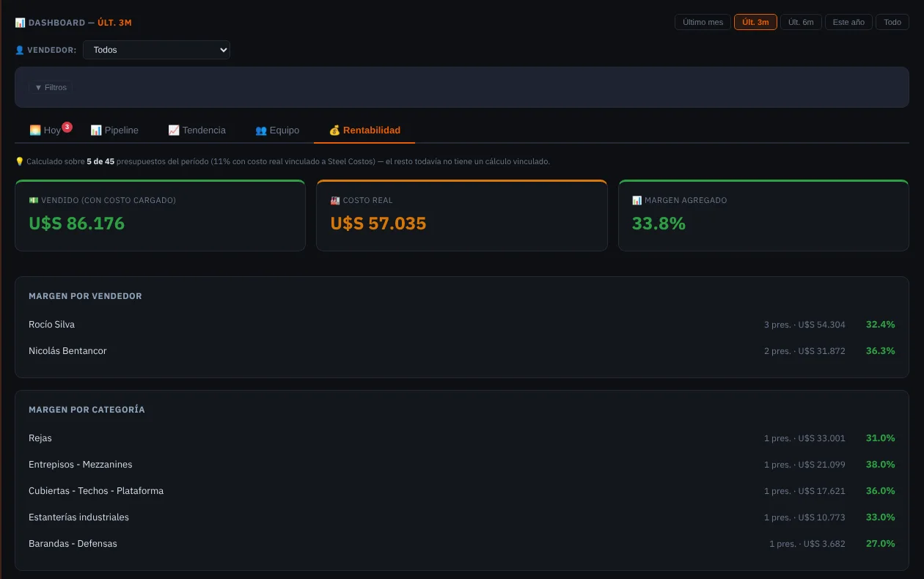This screenshot has height=579, width=924.
Task: Select the Rejas category row
Action: point(462,438)
